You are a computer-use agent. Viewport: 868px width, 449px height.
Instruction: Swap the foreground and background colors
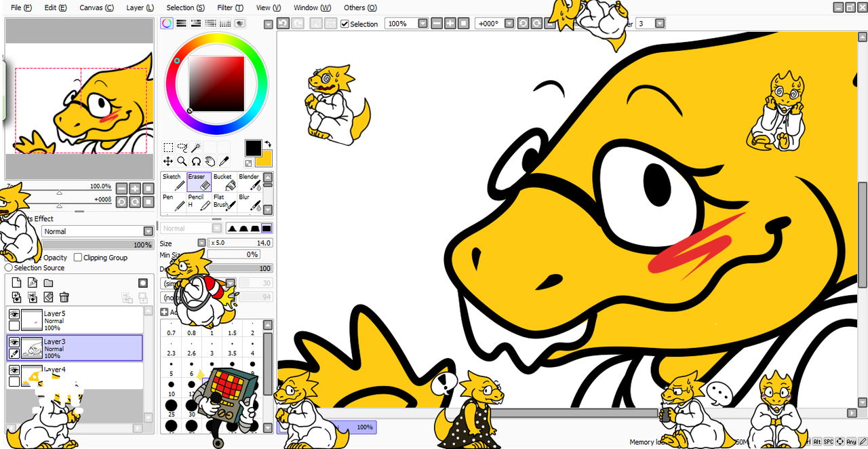(x=268, y=144)
